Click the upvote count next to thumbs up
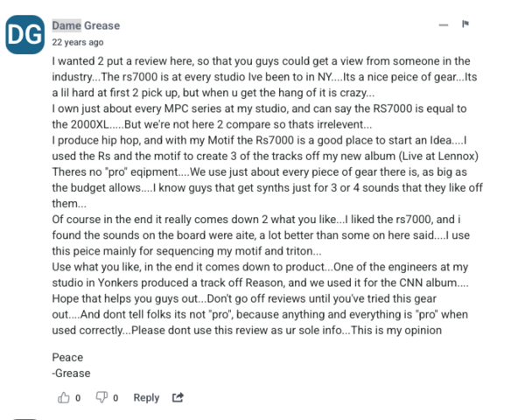Screen dimensions: 525x420 [78, 398]
